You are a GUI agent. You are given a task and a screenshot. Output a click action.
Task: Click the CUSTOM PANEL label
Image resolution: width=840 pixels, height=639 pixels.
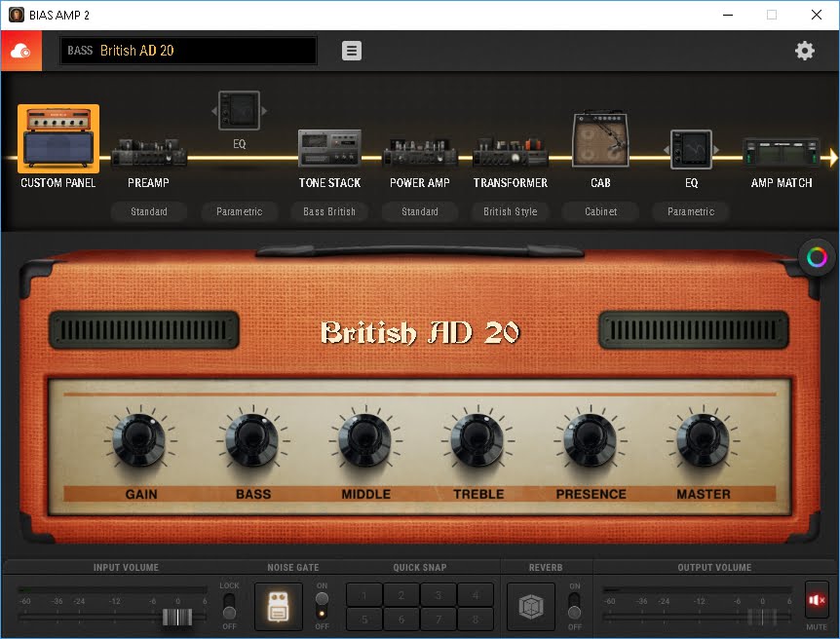(58, 183)
